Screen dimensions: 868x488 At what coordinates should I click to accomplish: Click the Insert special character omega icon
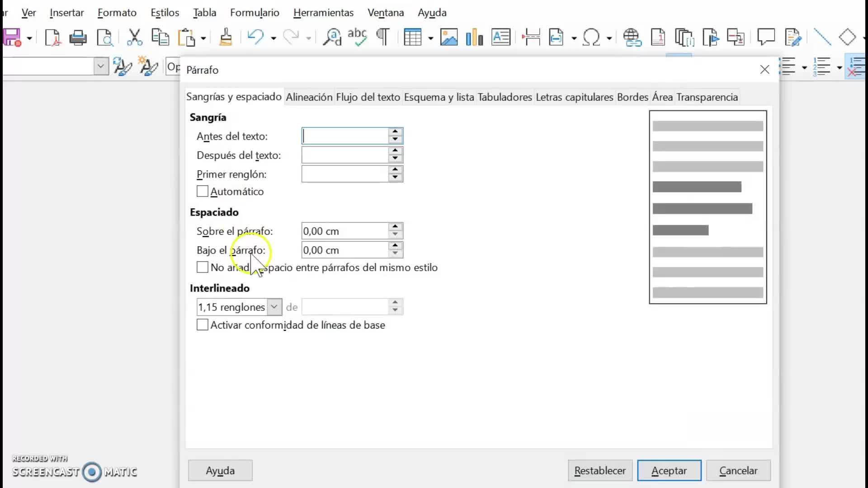(x=591, y=38)
